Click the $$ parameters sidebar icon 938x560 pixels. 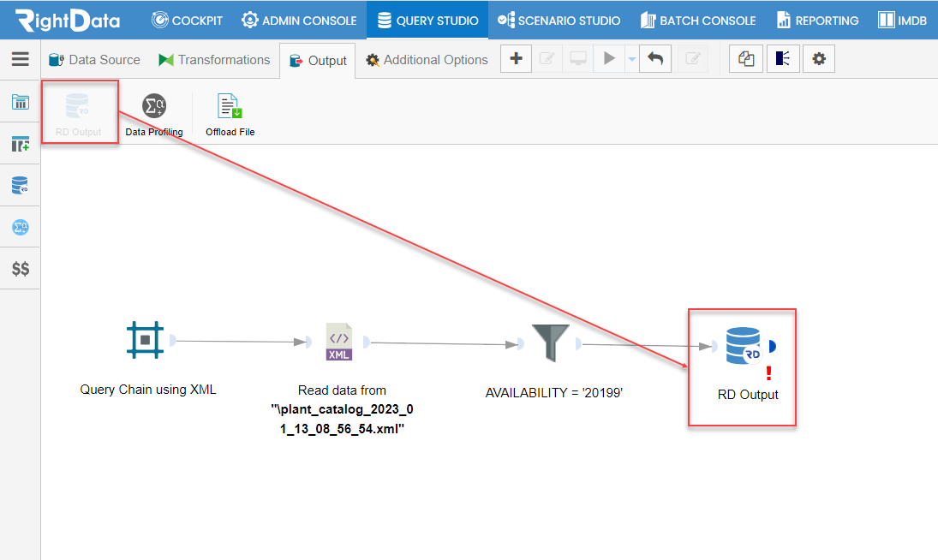click(20, 269)
